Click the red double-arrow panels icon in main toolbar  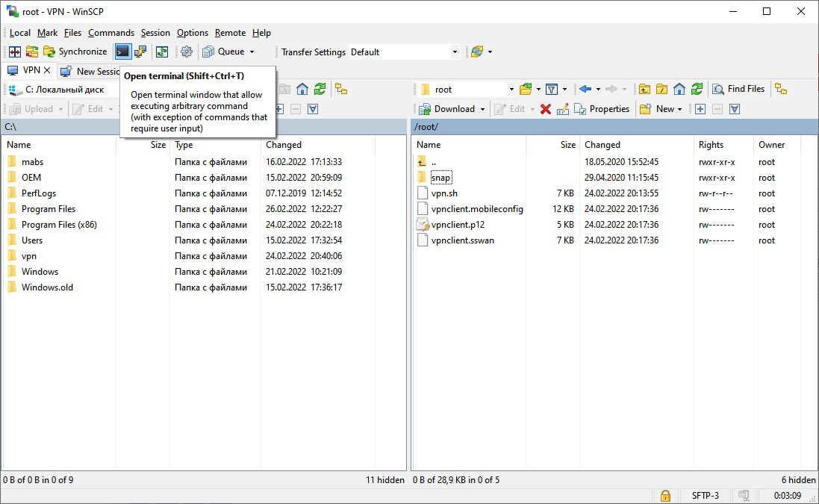click(x=15, y=52)
